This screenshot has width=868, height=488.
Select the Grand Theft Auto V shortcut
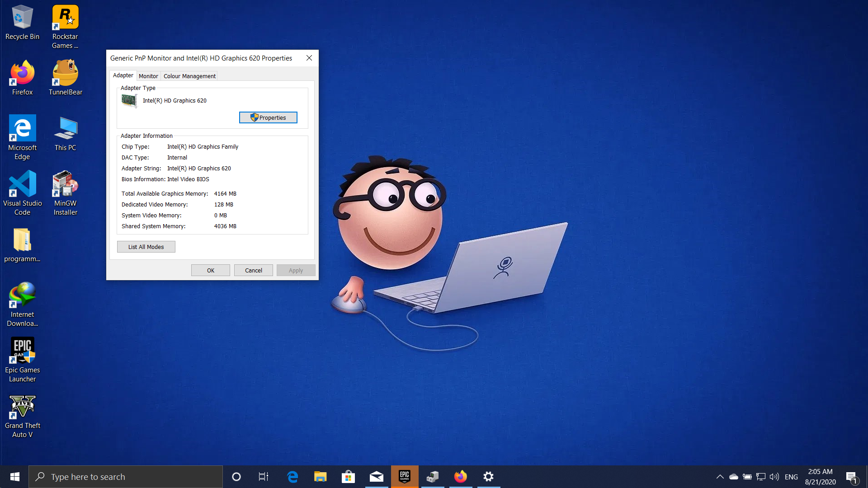pos(22,407)
